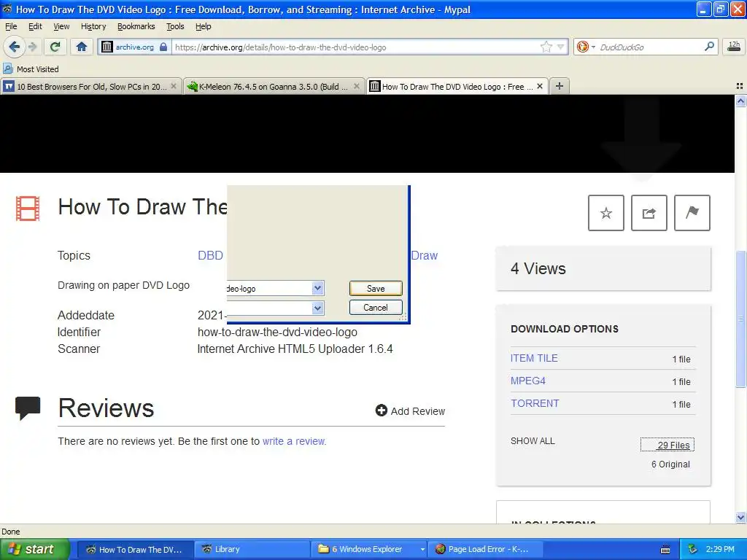Viewport: 747px width, 560px height.
Task: Close the 10 Best Browsers tab
Action: pos(174,86)
